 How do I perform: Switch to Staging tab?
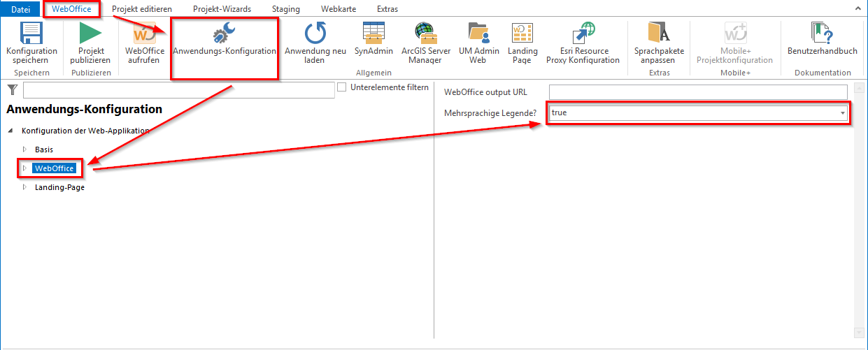point(285,9)
